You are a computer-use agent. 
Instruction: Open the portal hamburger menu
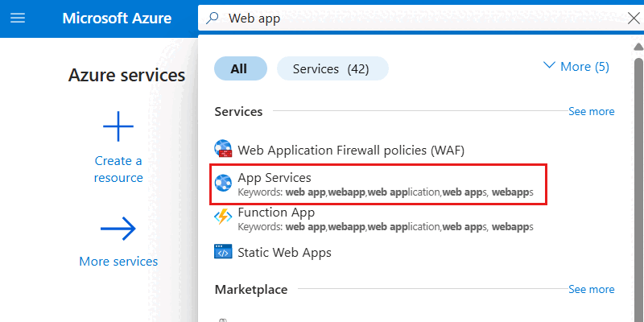pos(17,18)
